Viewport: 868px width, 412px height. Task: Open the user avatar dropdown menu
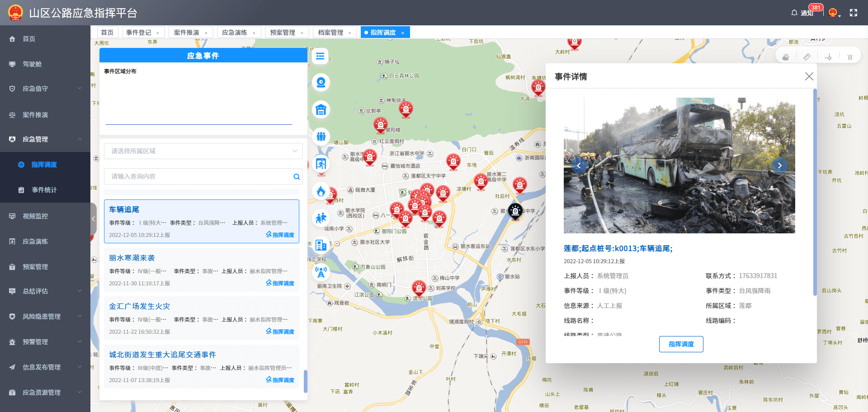(835, 13)
